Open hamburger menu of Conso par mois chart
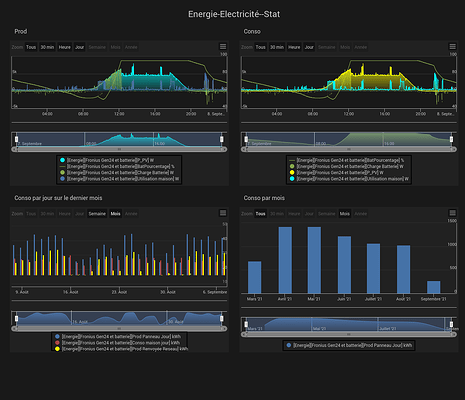The height and width of the screenshot is (400, 465). point(452,213)
